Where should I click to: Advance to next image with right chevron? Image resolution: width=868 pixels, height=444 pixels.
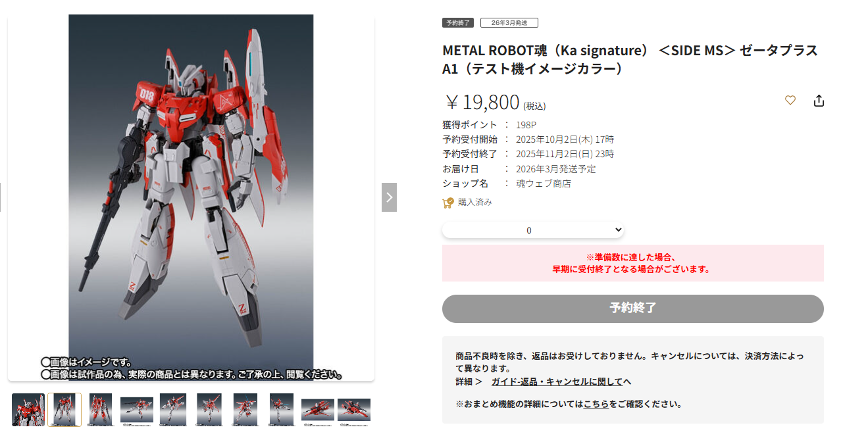point(389,197)
